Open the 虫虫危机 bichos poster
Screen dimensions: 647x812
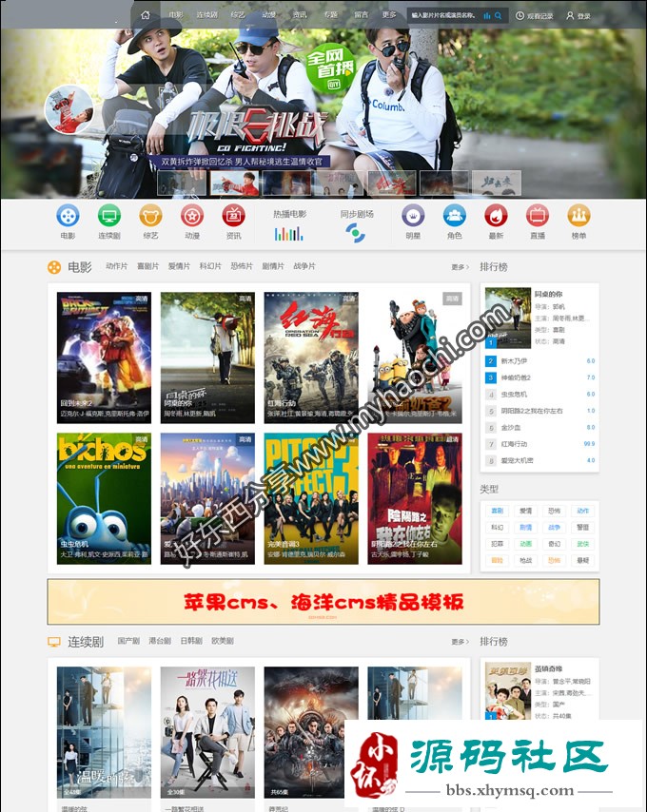pyautogui.click(x=104, y=498)
